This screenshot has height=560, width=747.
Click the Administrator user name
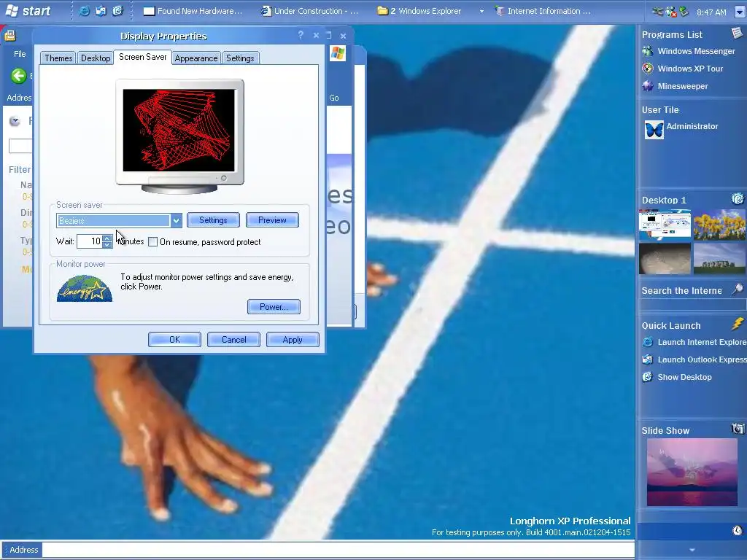point(692,126)
